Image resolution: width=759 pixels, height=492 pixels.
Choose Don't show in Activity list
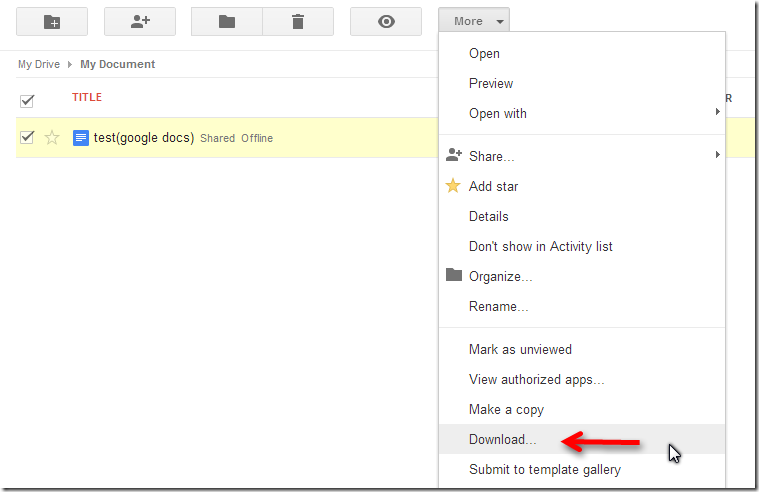pos(582,246)
